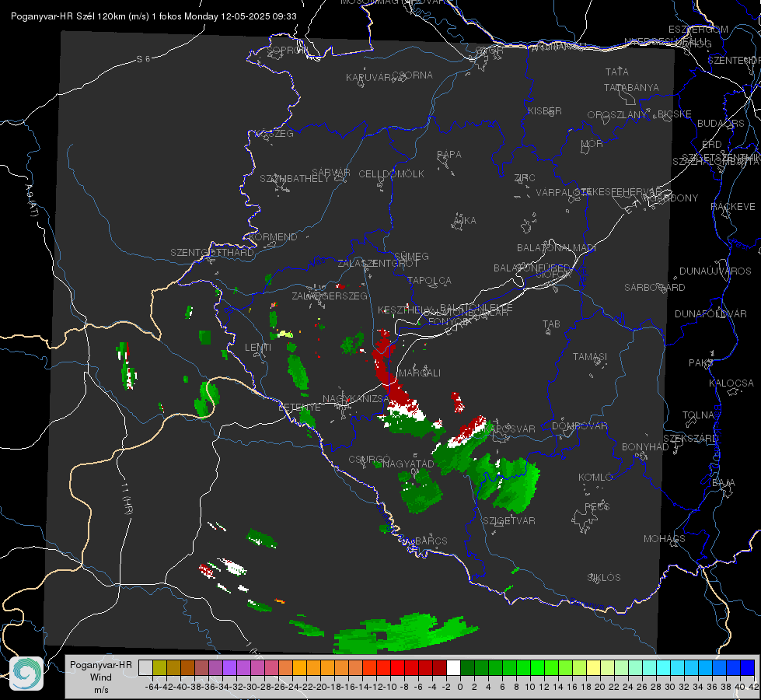Click the radar title with date 12-05-2025 09:33
Image resolution: width=761 pixels, height=700 pixels.
click(x=154, y=16)
